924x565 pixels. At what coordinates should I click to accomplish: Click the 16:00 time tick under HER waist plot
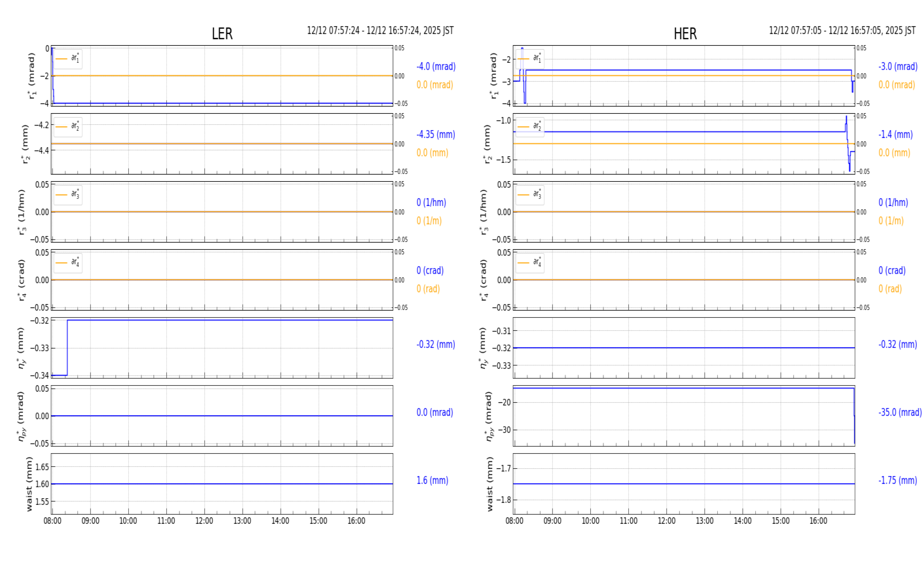coord(818,521)
